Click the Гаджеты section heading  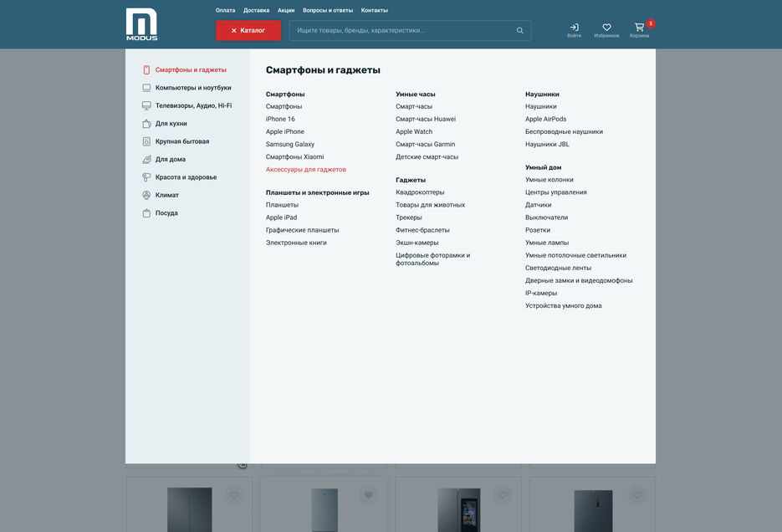411,180
